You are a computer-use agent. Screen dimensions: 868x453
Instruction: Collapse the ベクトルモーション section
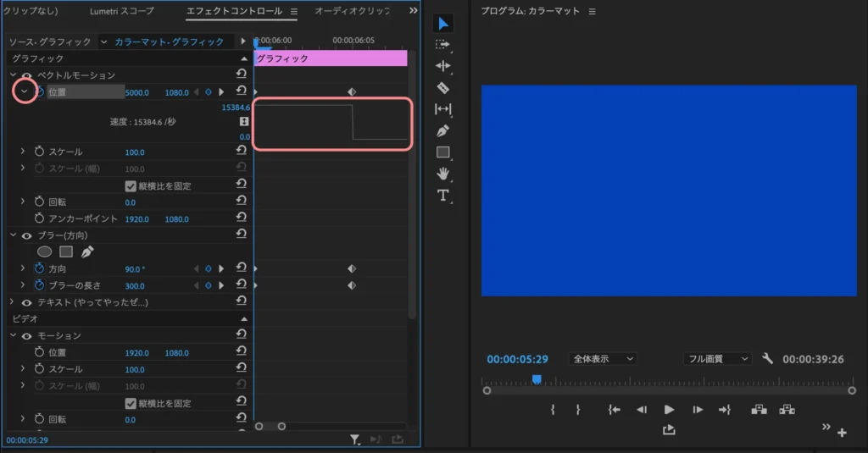click(x=13, y=75)
